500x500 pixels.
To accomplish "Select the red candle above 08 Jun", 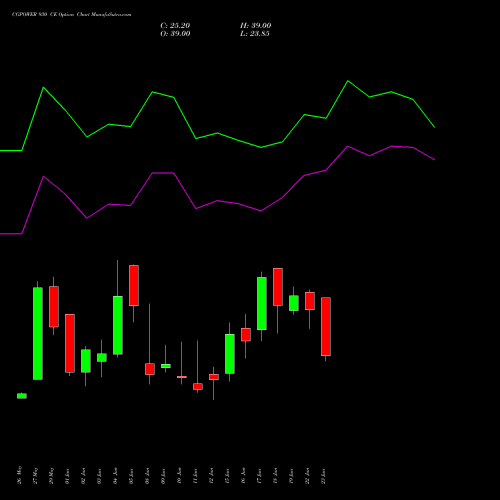I will tap(150, 369).
